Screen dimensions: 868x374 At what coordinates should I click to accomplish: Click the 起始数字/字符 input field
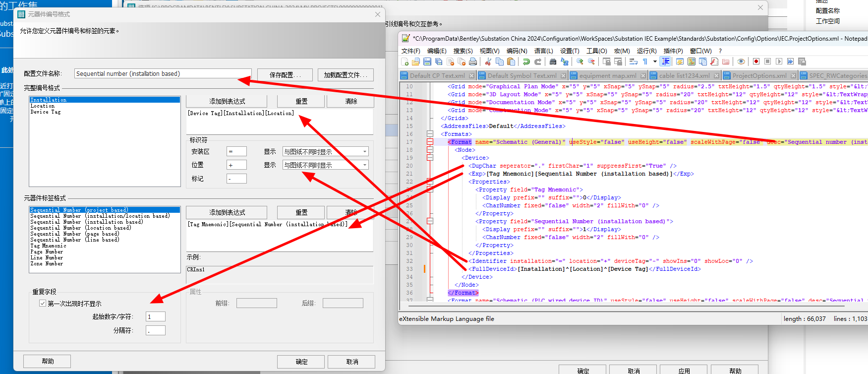point(156,316)
